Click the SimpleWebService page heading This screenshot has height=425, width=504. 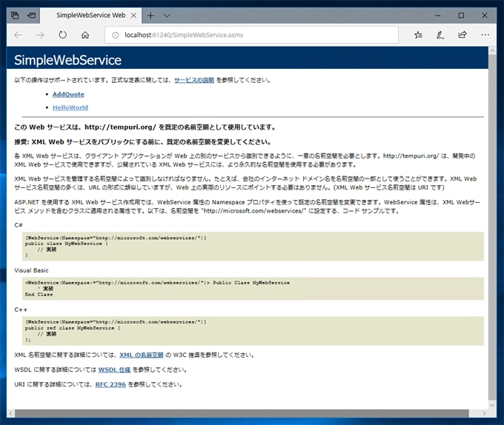pyautogui.click(x=68, y=61)
